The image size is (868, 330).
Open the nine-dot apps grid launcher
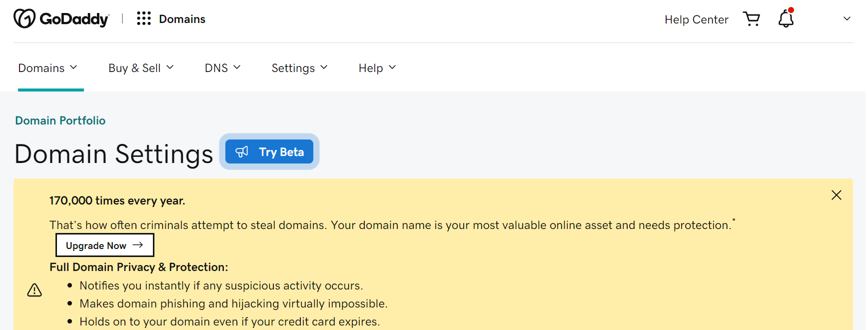pyautogui.click(x=144, y=19)
